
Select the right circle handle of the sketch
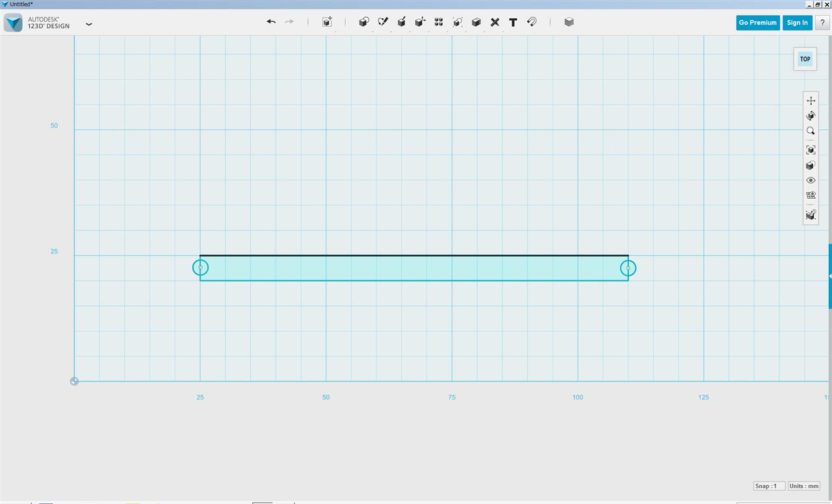point(628,268)
